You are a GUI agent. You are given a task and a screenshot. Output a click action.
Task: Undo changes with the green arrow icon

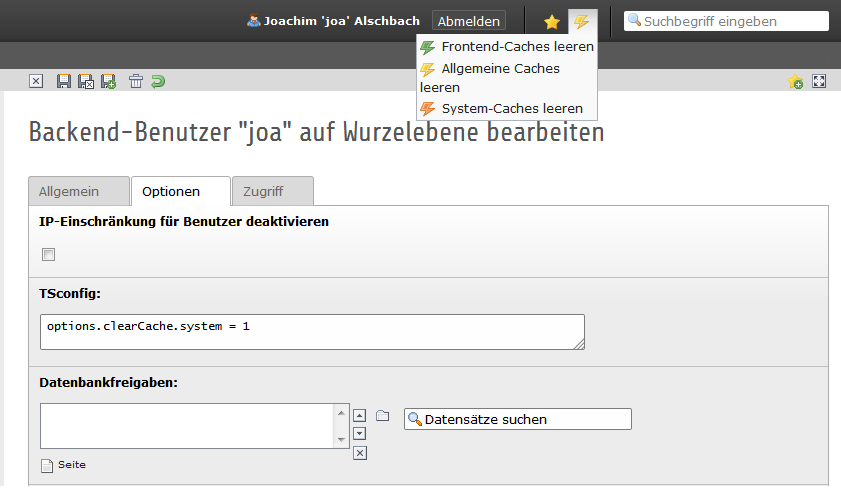point(158,81)
